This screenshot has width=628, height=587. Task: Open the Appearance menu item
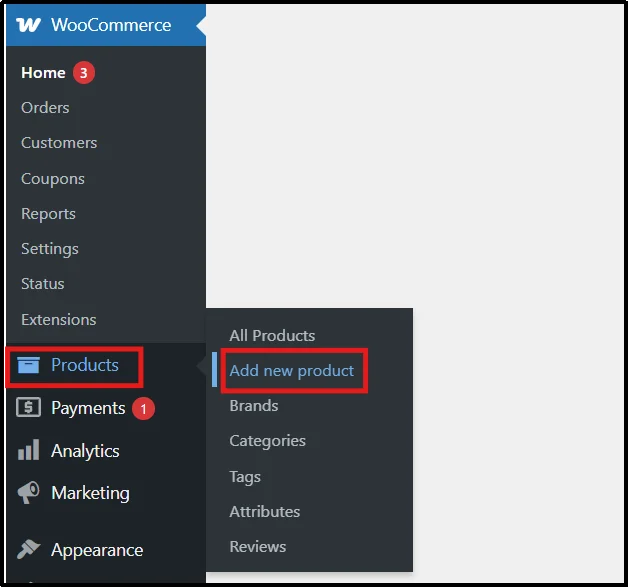97,550
